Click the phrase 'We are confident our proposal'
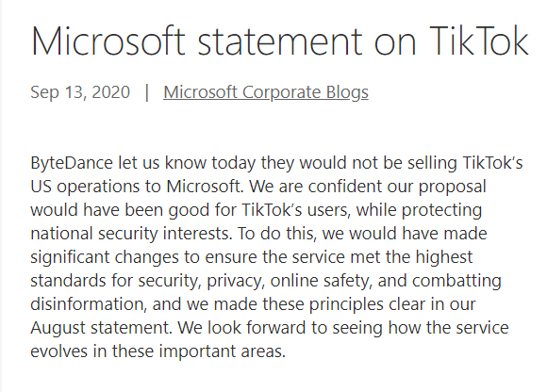This screenshot has height=392, width=547. pos(368,187)
